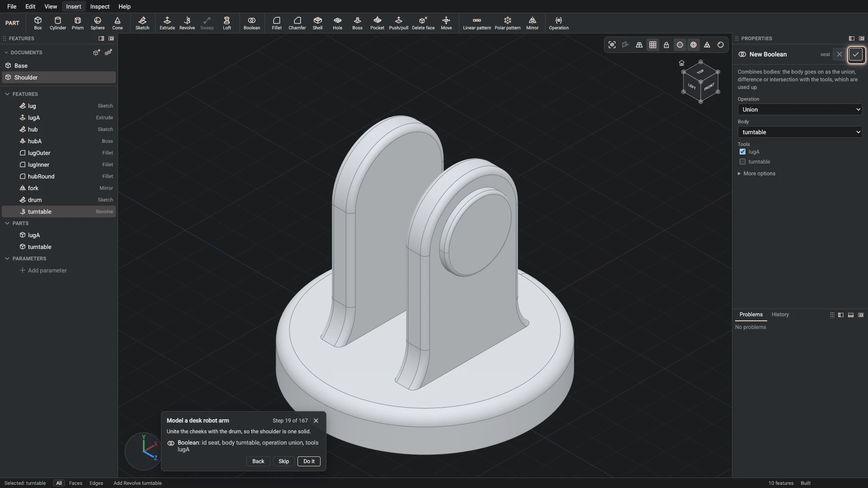Activate the Revolve tool

pyautogui.click(x=187, y=23)
